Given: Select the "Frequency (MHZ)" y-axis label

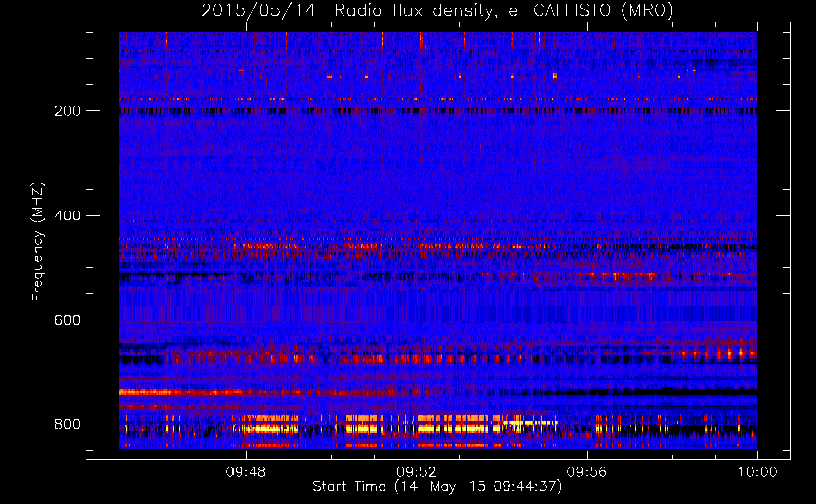Looking at the screenshot, I should 38,242.
